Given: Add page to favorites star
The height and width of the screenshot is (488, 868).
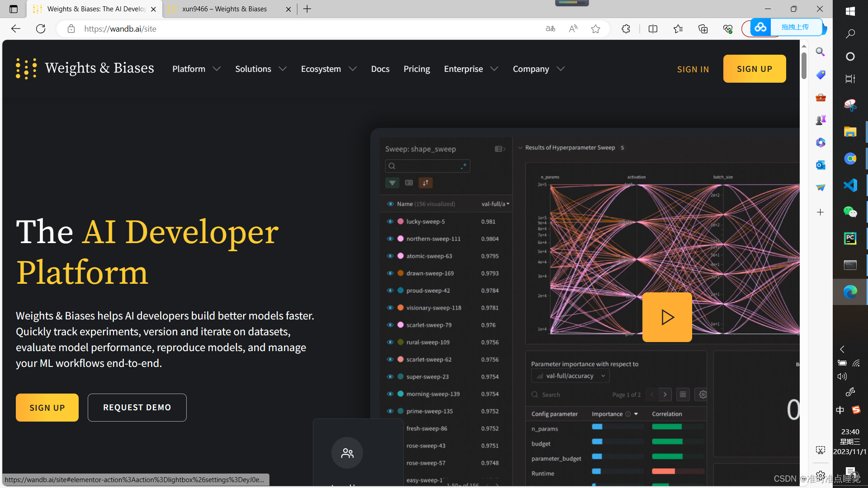Looking at the screenshot, I should pyautogui.click(x=596, y=29).
